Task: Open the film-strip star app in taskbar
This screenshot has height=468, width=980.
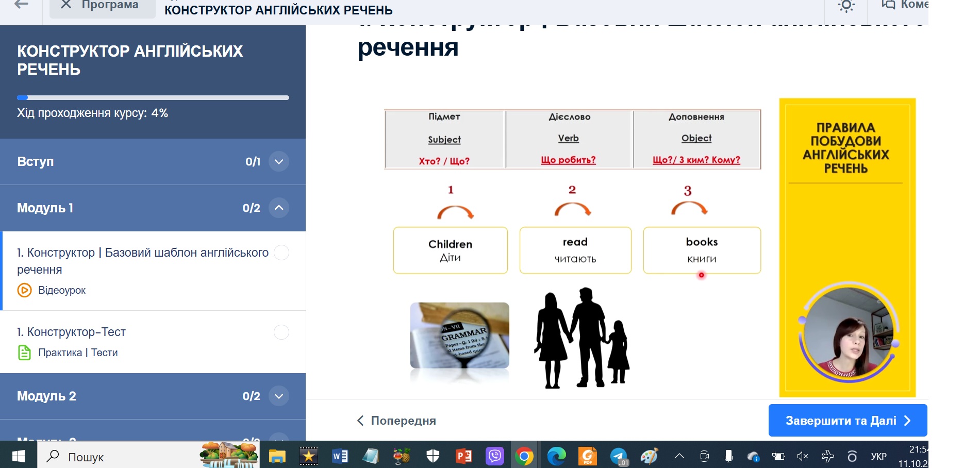Action: 308,456
